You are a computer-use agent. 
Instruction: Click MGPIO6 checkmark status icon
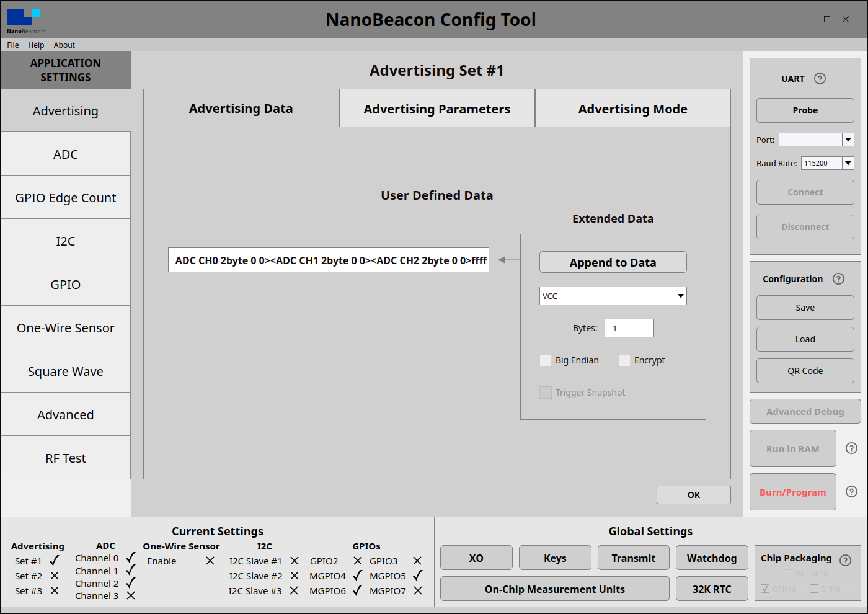(358, 590)
